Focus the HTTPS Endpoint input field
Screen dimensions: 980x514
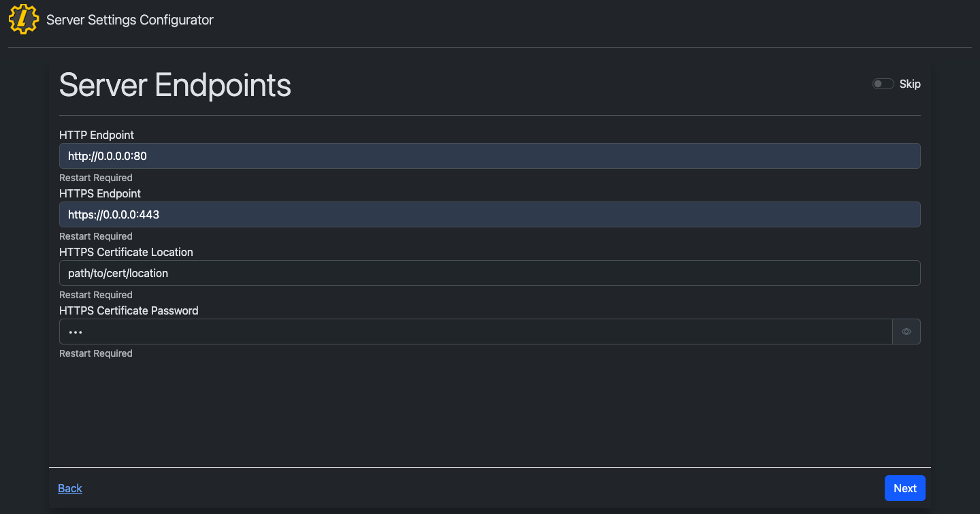[x=489, y=214]
